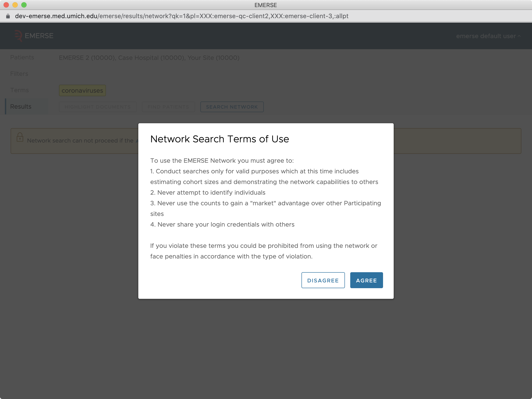Screen dimensions: 532x399
Task: Click the DISAGREE button
Action: 323,280
